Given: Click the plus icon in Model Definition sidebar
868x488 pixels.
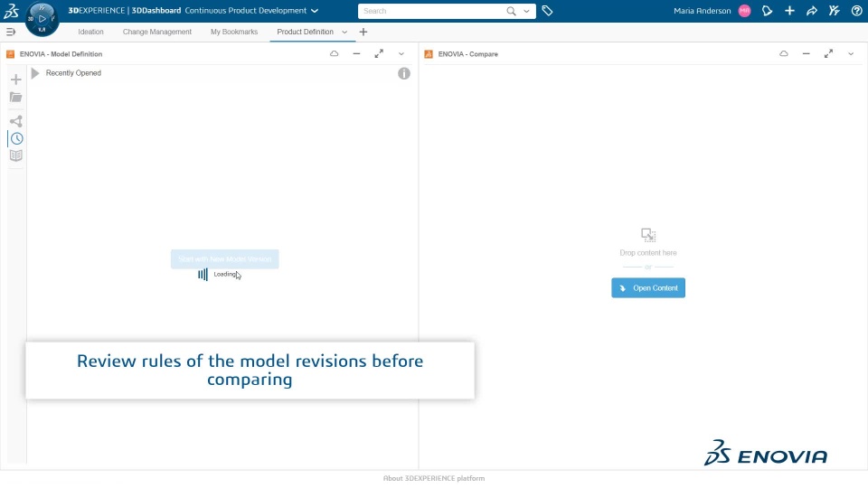Looking at the screenshot, I should [16, 80].
